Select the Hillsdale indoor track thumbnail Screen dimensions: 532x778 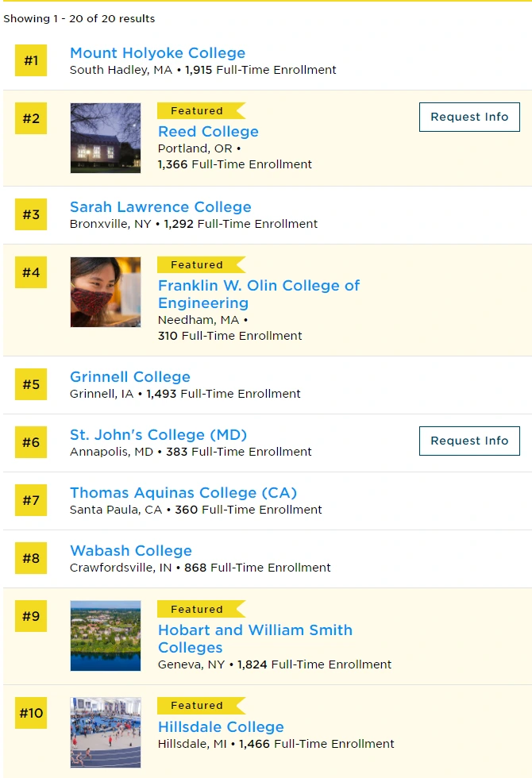pos(106,732)
